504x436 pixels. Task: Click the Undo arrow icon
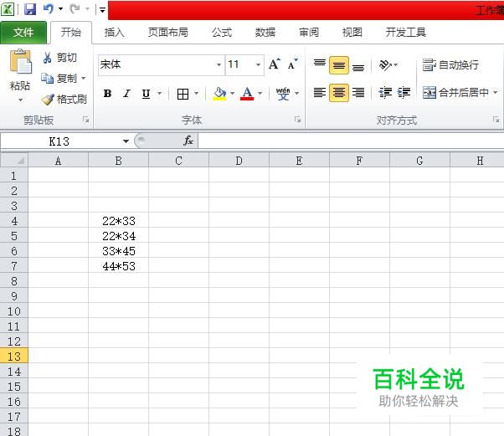click(x=48, y=9)
